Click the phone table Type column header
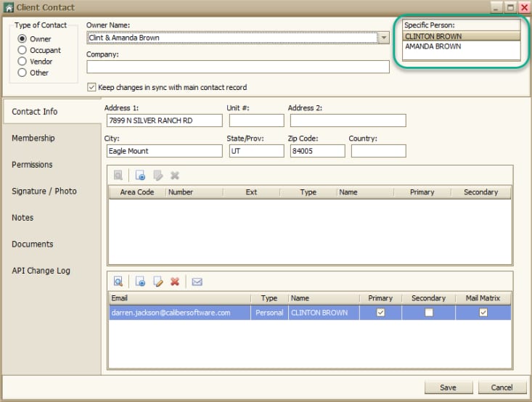Viewport: 532px width, 402px height. [x=308, y=192]
